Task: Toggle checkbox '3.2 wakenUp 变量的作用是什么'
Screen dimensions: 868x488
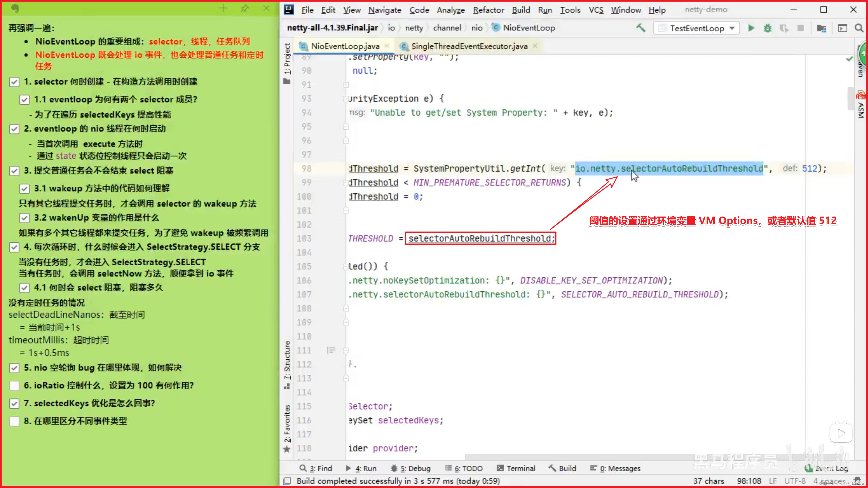Action: click(24, 218)
